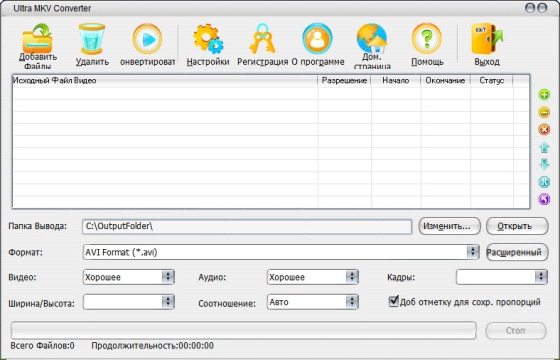
Task: Open Регистрация keys icon
Action: click(262, 39)
